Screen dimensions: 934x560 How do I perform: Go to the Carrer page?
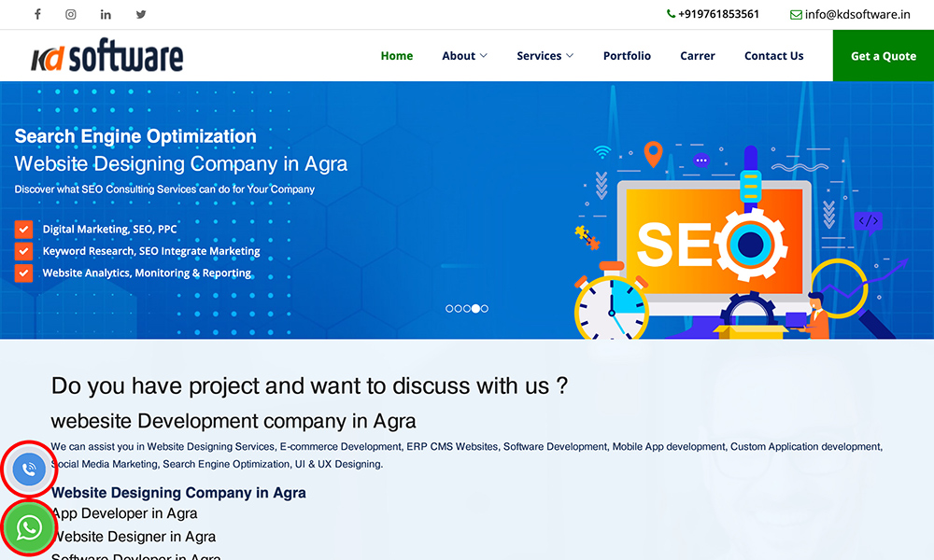coord(698,56)
